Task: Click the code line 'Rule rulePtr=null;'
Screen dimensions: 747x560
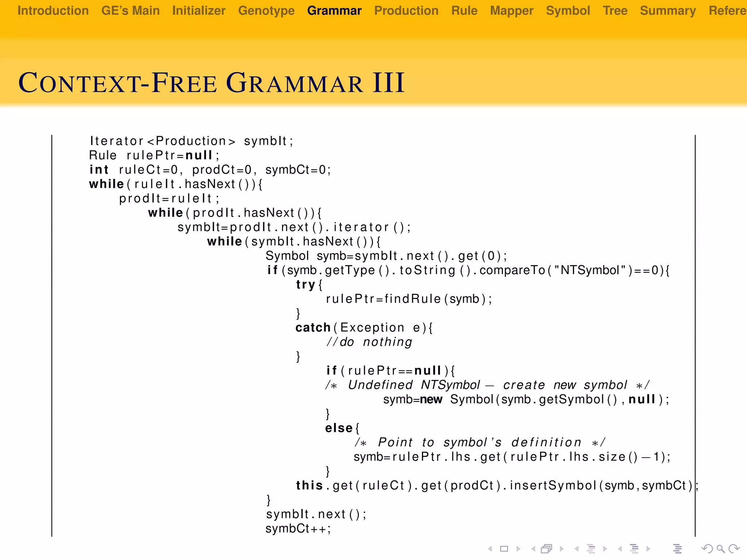Action: click(x=154, y=155)
